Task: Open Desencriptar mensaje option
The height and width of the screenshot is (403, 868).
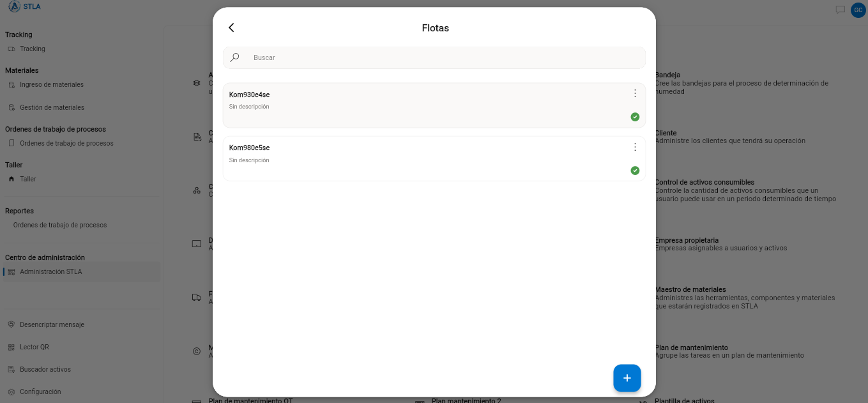Action: (x=52, y=324)
